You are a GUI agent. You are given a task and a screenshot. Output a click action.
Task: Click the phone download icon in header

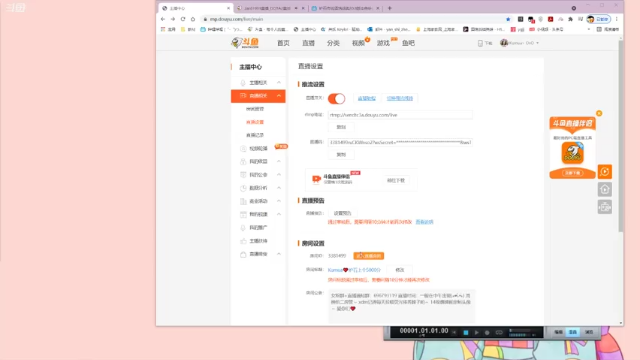tap(480, 43)
